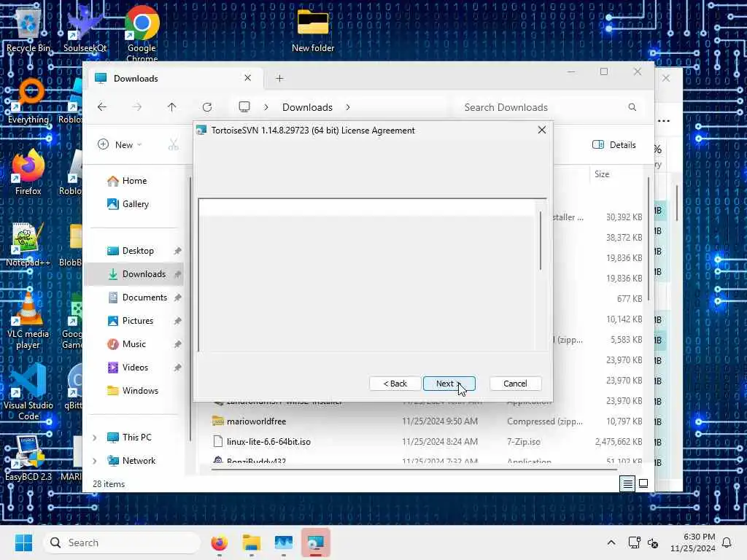This screenshot has height=560, width=747.
Task: Launch Firefox from the desktop shortcut
Action: click(28, 172)
